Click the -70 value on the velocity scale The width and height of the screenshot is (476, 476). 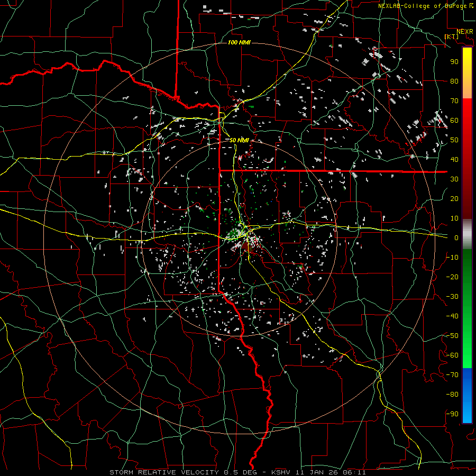452,375
